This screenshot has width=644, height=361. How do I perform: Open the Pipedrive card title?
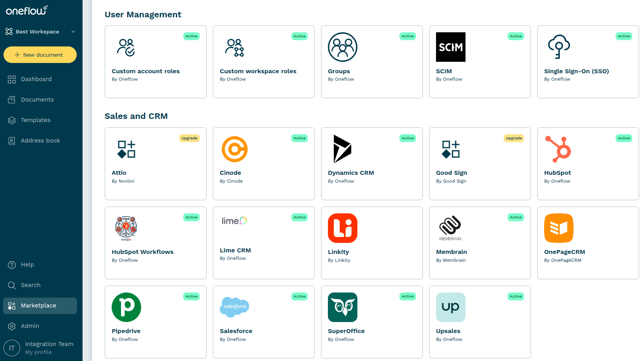click(126, 331)
